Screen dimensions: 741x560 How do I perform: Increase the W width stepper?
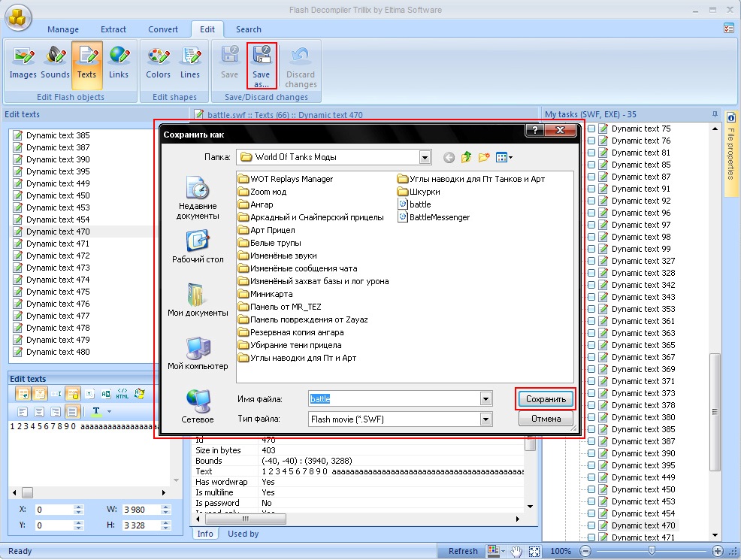coord(165,507)
